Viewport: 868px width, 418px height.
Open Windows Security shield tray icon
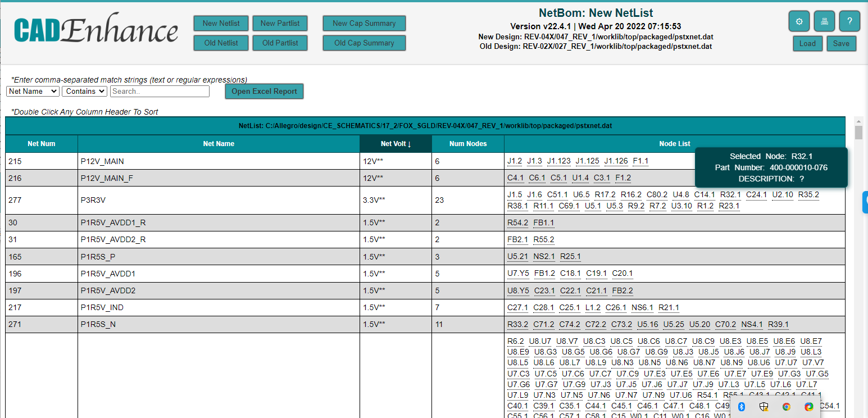click(764, 407)
